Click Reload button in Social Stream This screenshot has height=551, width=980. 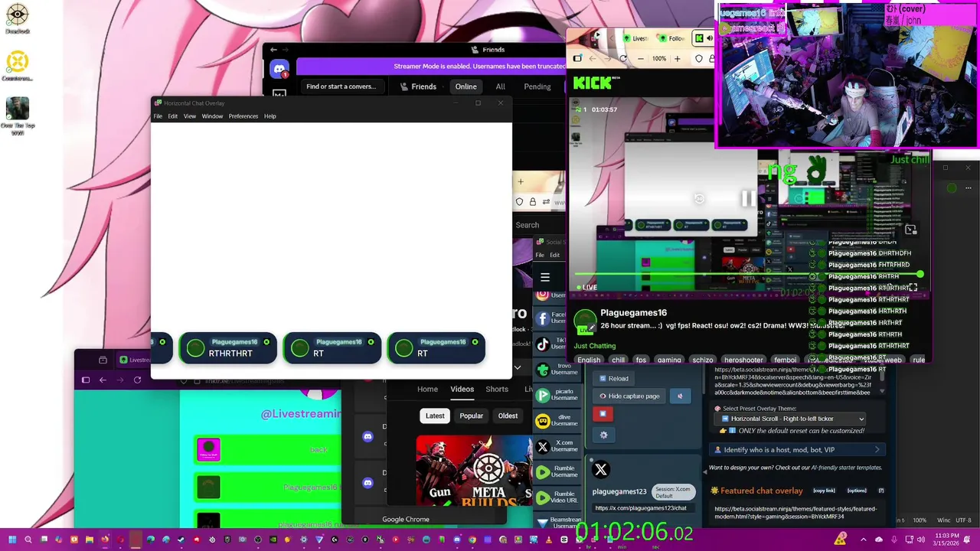[x=613, y=378]
